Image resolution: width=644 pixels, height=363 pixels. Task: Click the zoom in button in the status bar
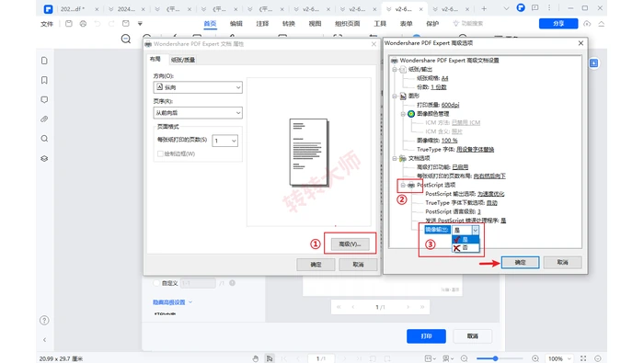tap(535, 358)
